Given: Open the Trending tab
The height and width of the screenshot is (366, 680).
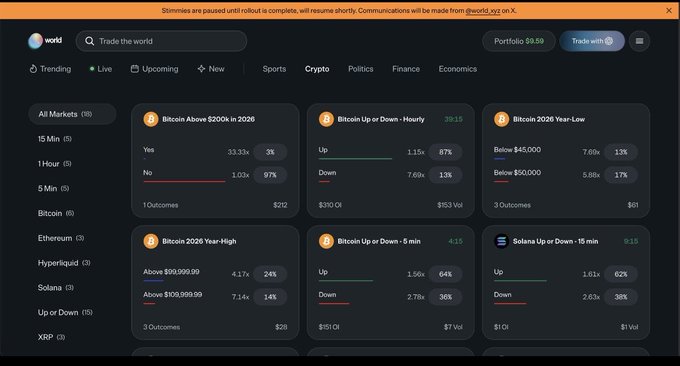Looking at the screenshot, I should (x=50, y=69).
